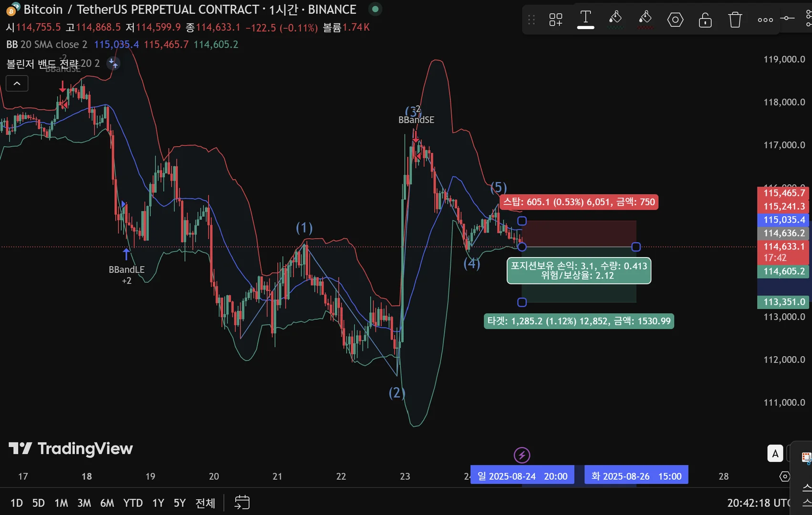Select the 3M time range
The width and height of the screenshot is (812, 515).
pyautogui.click(x=84, y=503)
